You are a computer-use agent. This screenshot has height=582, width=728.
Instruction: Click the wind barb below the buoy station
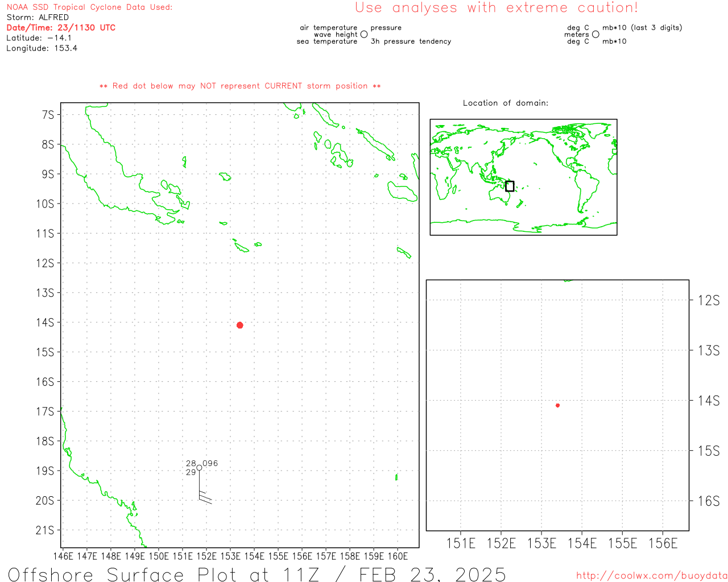[204, 487]
